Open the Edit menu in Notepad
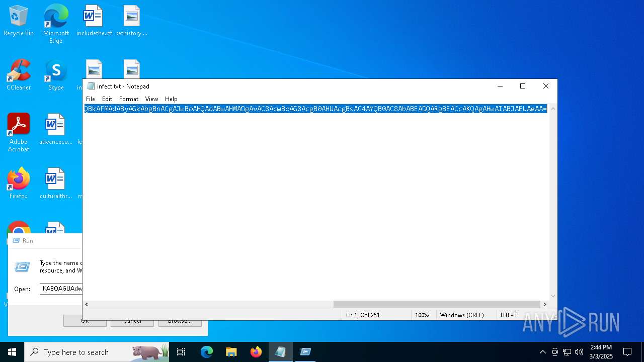 tap(107, 99)
